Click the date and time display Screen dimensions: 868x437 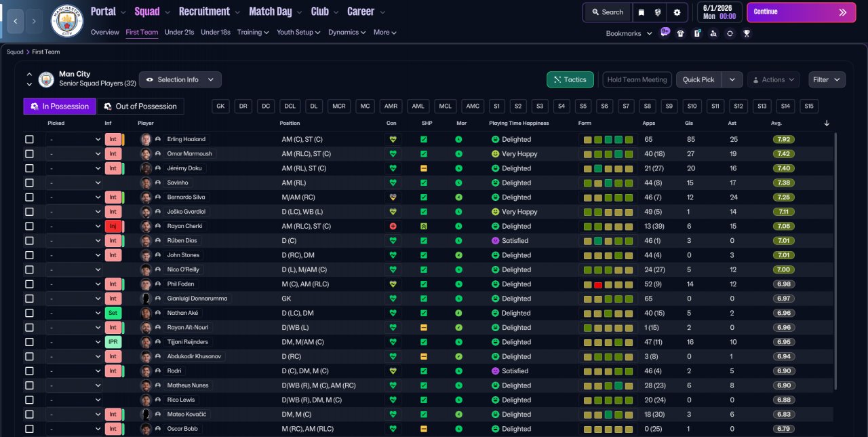719,12
